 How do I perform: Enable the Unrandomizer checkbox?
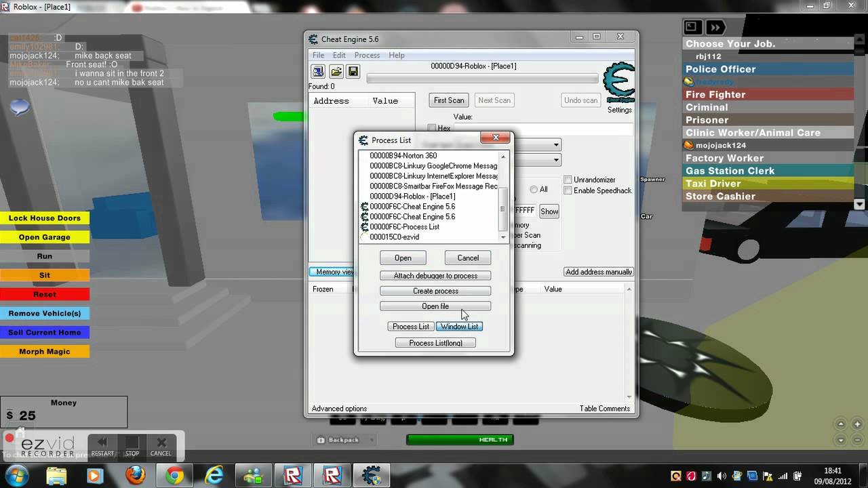[x=568, y=180]
